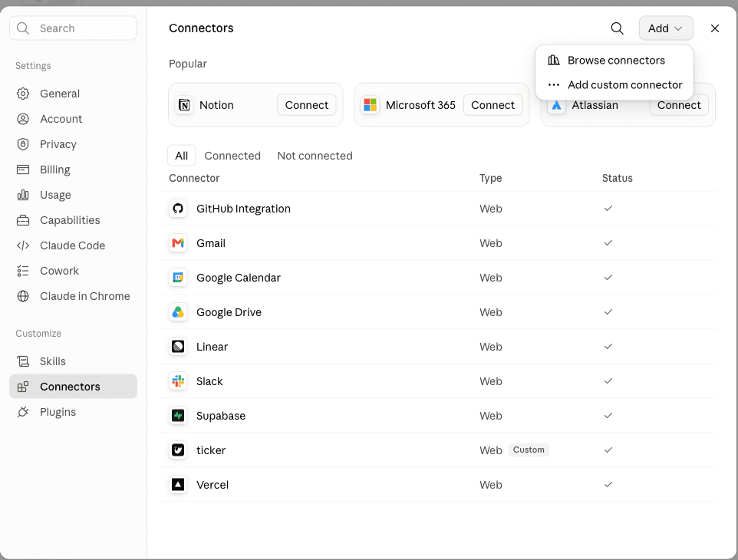Open Capabilities section
This screenshot has width=738, height=560.
pos(73,220)
